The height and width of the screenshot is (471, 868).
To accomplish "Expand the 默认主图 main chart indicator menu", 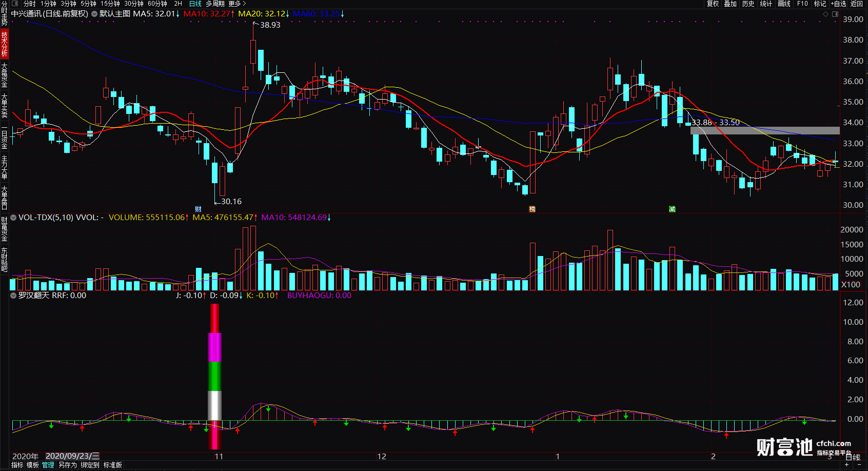I will pos(94,14).
